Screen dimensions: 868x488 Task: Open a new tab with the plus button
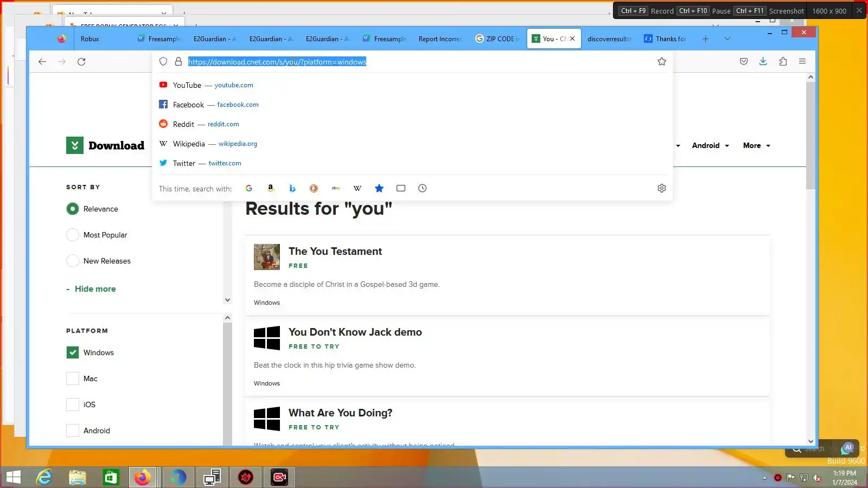705,39
